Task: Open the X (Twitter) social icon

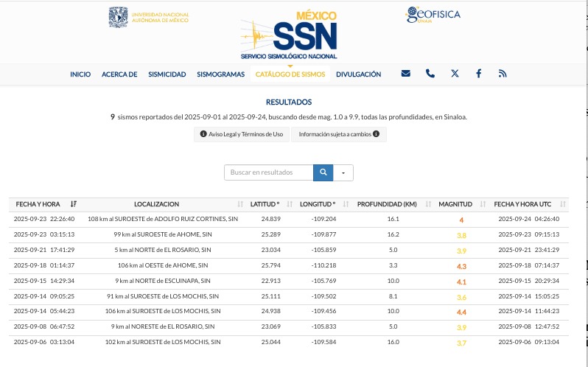Action: pos(455,74)
